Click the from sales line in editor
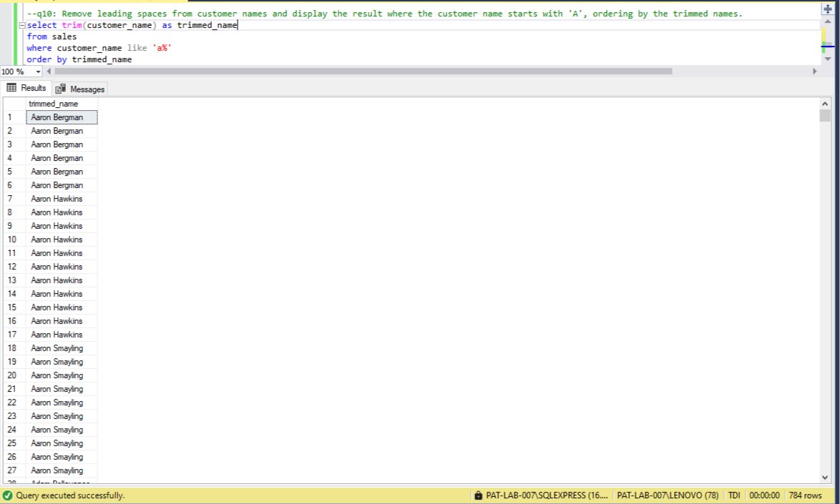 (x=52, y=36)
